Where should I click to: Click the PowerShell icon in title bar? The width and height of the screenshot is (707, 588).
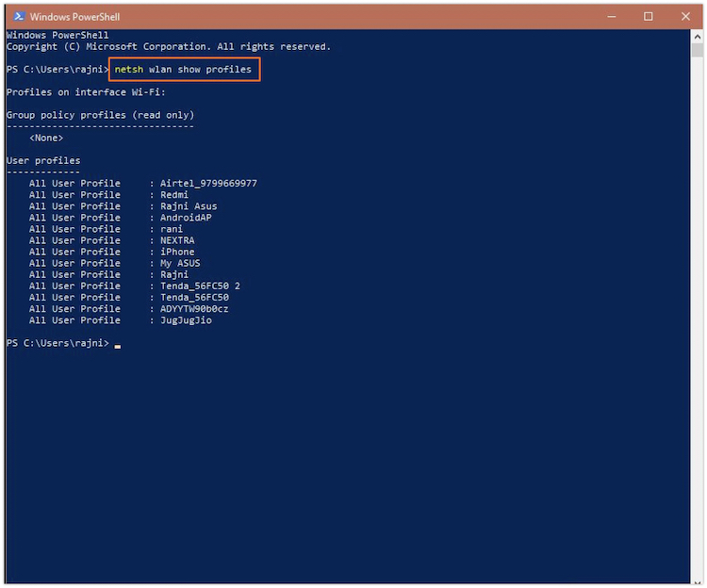point(18,16)
